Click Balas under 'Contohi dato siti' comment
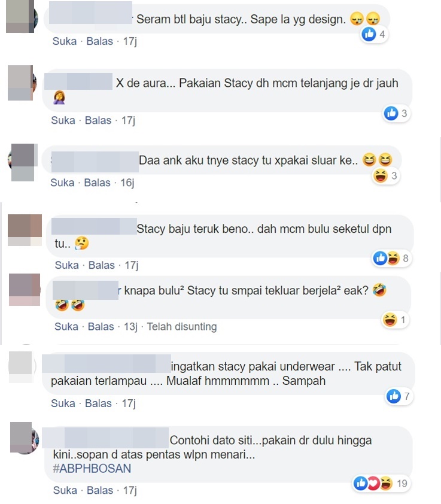The width and height of the screenshot is (441, 504). point(100,490)
